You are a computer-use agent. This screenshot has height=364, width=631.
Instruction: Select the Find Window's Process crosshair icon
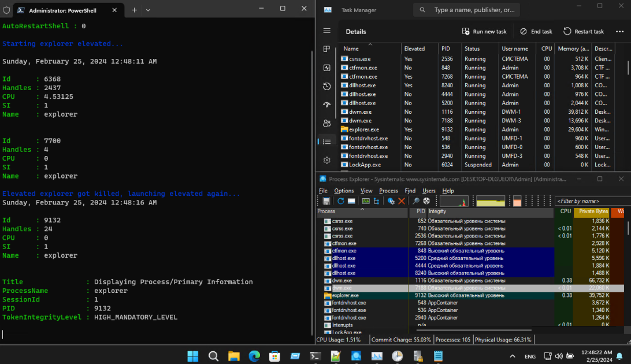(x=426, y=201)
